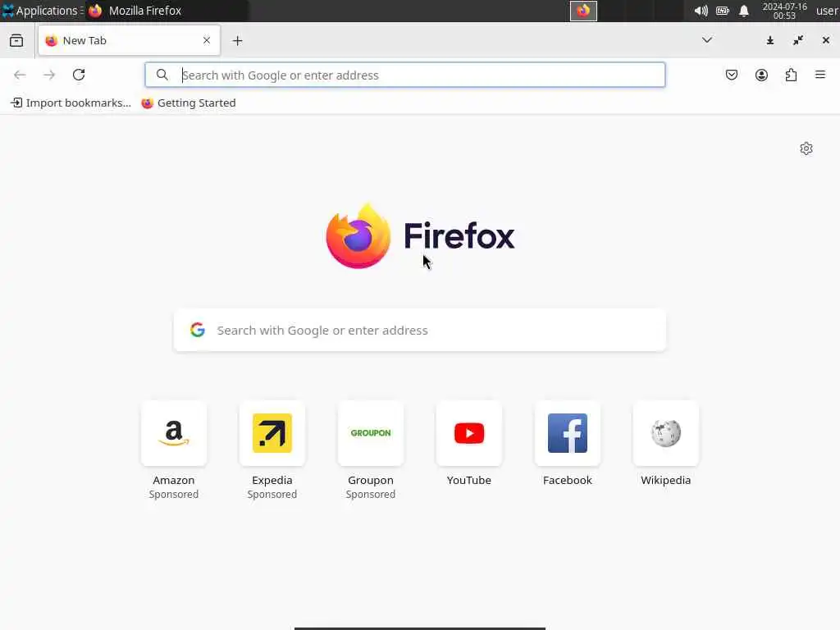Click the Amazon label text
The image size is (840, 630).
174,480
